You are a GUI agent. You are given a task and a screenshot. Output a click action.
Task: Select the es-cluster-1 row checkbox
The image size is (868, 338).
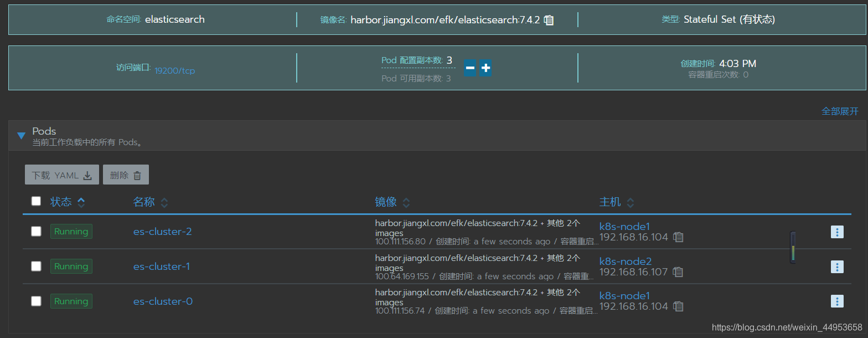[x=36, y=267]
